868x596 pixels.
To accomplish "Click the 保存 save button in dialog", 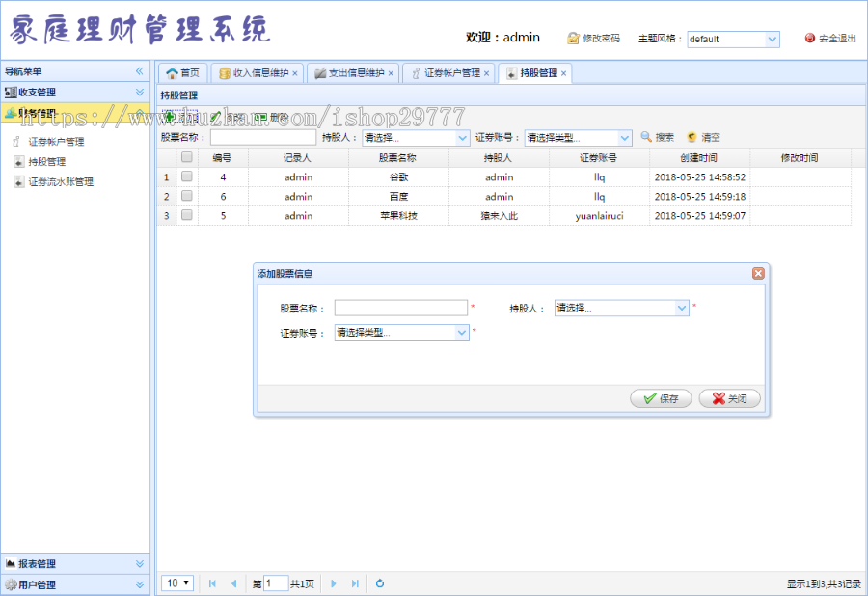I will point(660,397).
